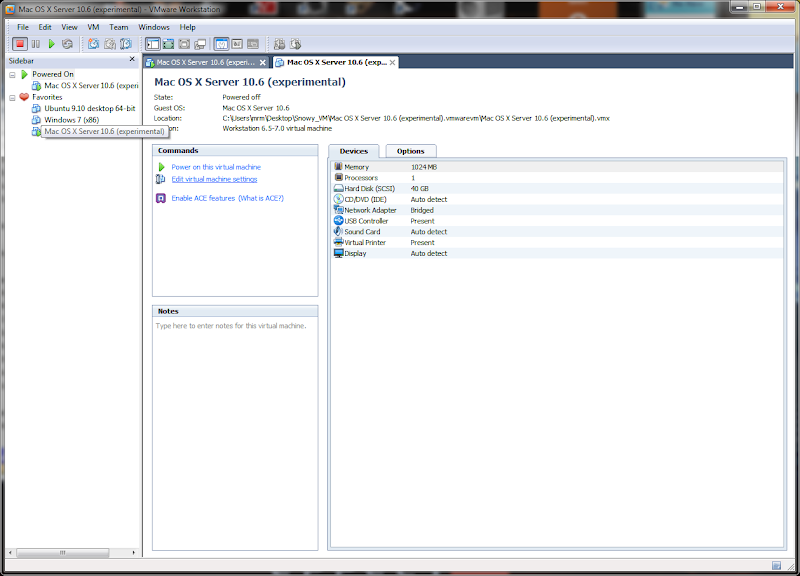
Task: Click the Bridged value for Network Adapter
Action: [x=422, y=210]
